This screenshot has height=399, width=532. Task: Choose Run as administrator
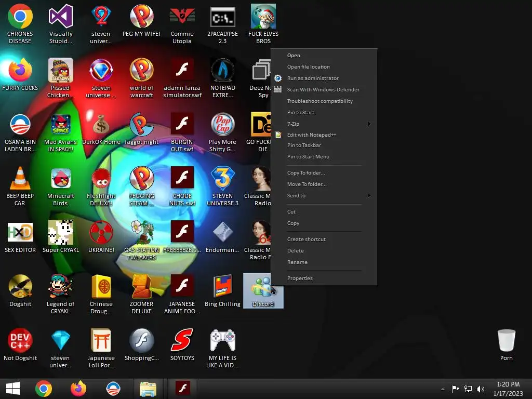click(324, 78)
